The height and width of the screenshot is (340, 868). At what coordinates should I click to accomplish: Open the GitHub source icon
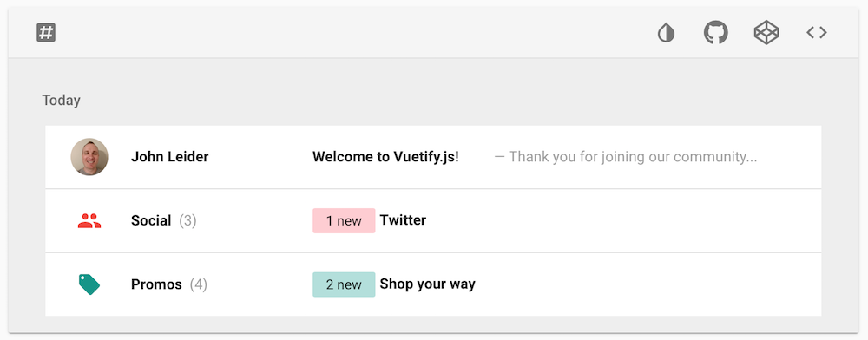(x=716, y=33)
